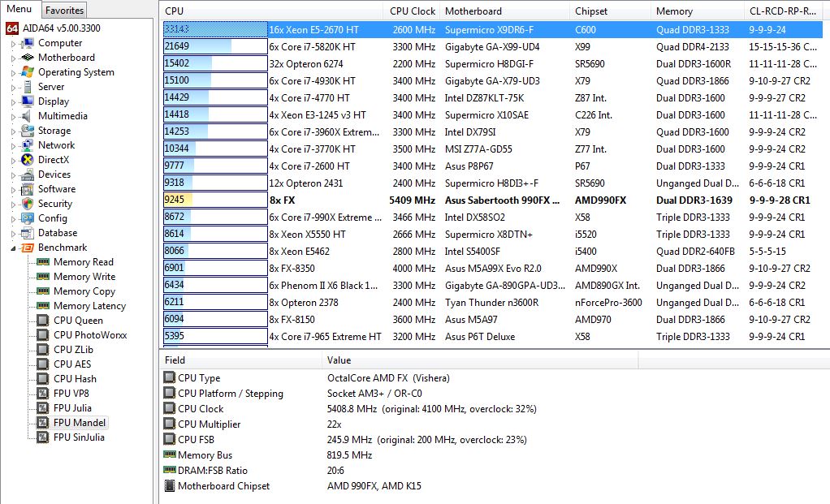The height and width of the screenshot is (504, 830).
Task: Select the highlighted 8x FX result row
Action: tap(493, 200)
